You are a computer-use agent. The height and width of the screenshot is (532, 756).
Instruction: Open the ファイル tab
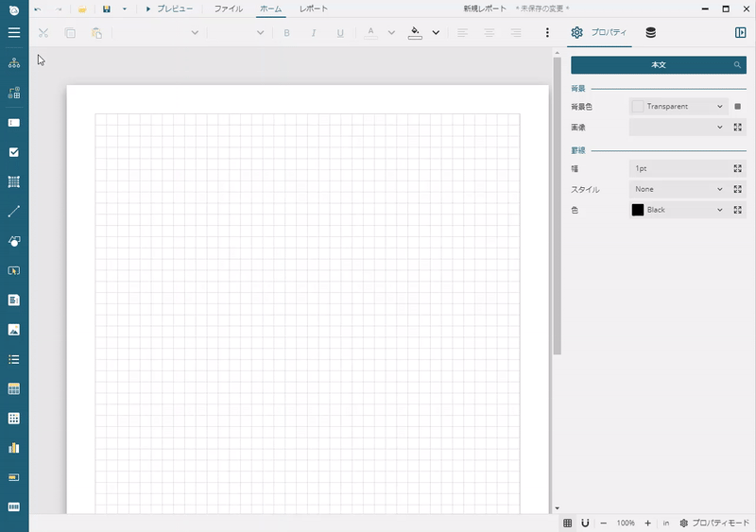click(229, 9)
